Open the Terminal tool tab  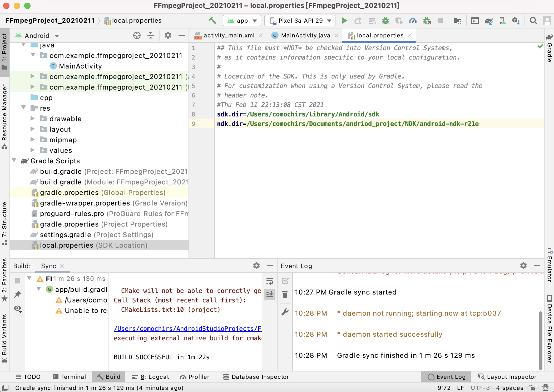[x=70, y=377]
